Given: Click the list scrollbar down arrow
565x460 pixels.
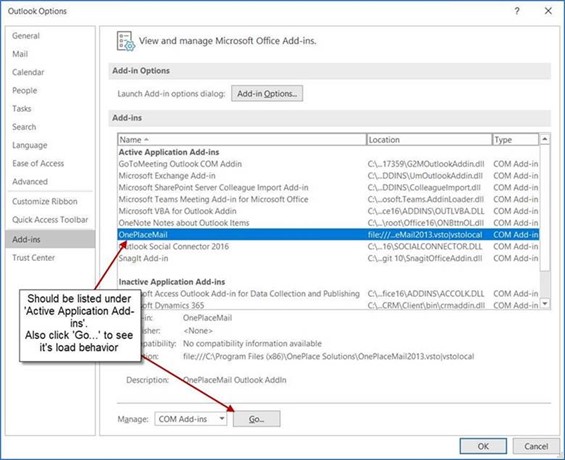Looking at the screenshot, I should coord(545,304).
